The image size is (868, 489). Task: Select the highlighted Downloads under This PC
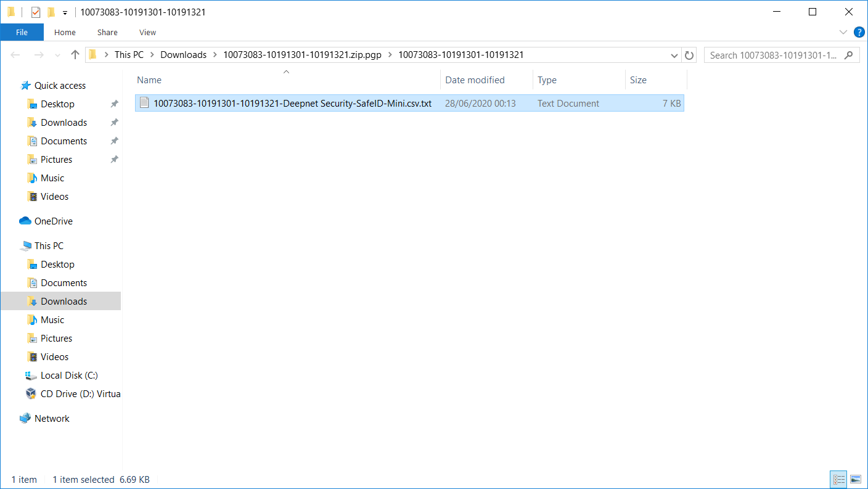pos(60,301)
